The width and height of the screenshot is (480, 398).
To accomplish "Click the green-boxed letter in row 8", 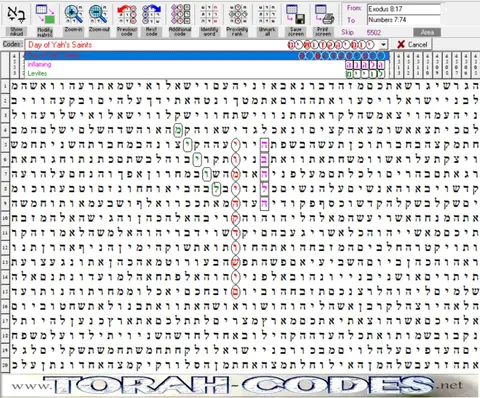I will (x=217, y=189).
